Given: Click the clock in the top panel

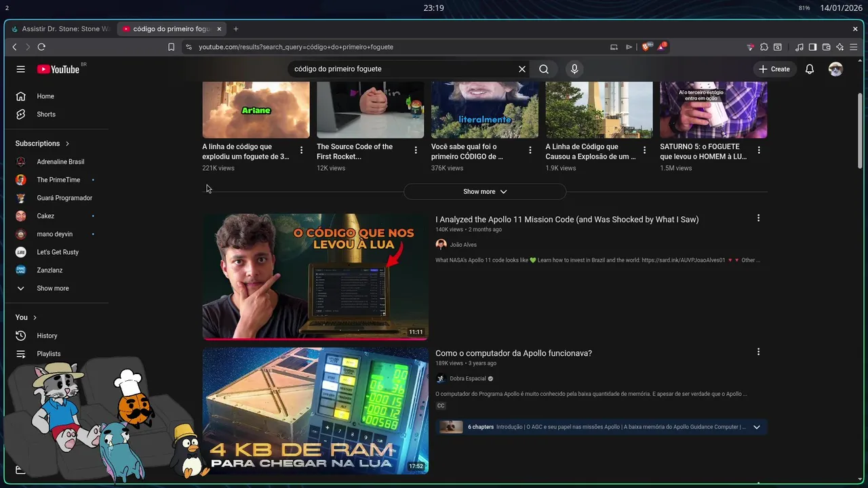Looking at the screenshot, I should (433, 8).
